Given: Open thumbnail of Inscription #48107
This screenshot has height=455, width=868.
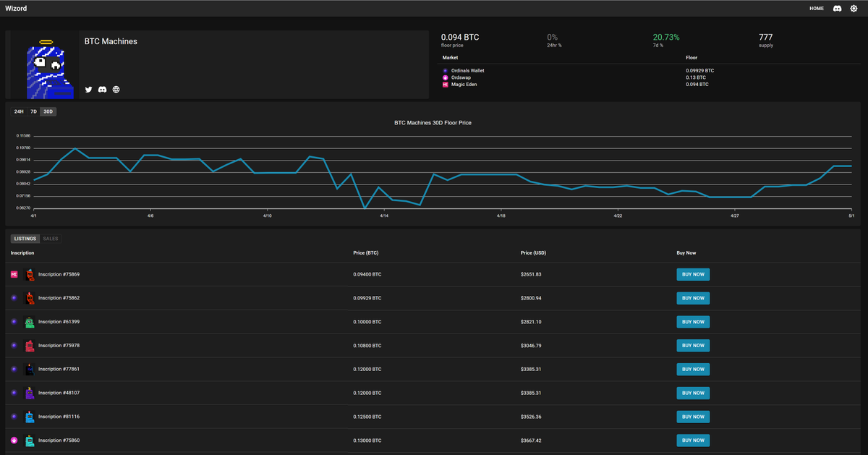Looking at the screenshot, I should coord(30,393).
